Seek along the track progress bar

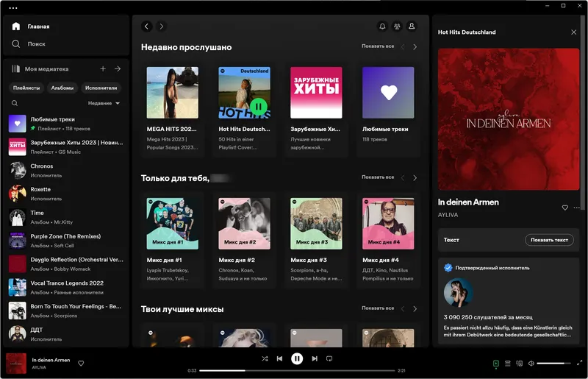tap(297, 371)
